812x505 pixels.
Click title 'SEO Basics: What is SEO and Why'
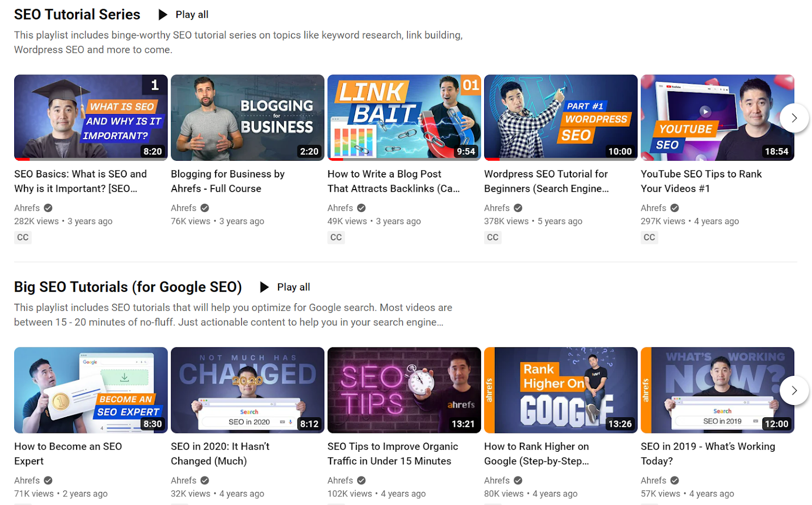(x=81, y=181)
